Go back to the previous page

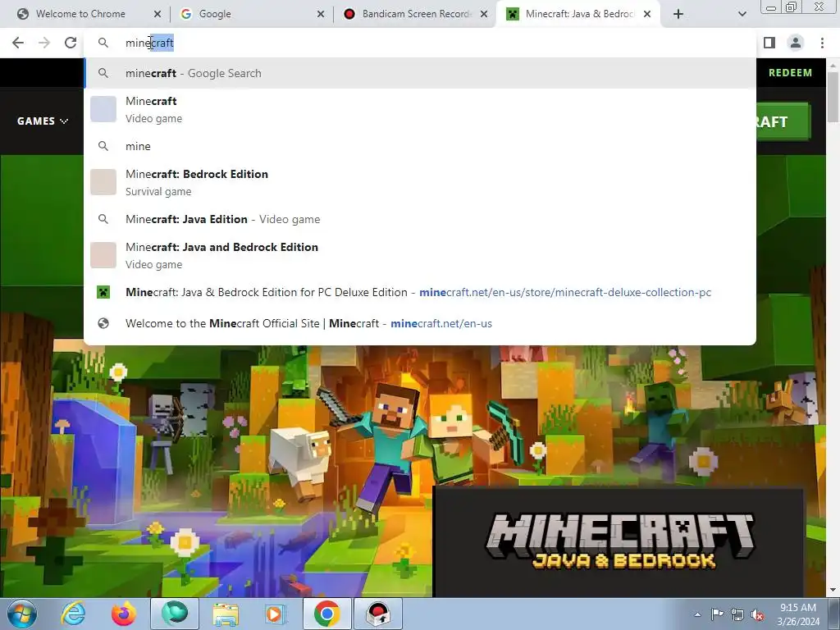[18, 43]
